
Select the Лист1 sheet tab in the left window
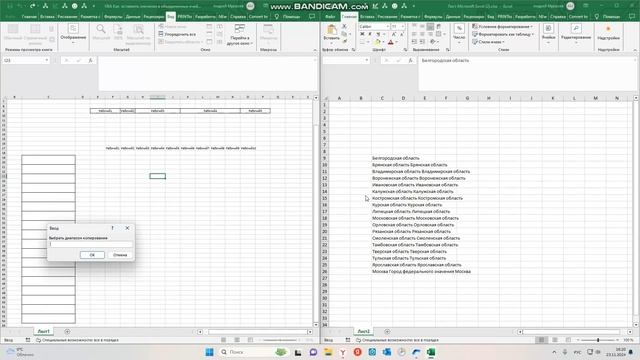click(x=43, y=331)
